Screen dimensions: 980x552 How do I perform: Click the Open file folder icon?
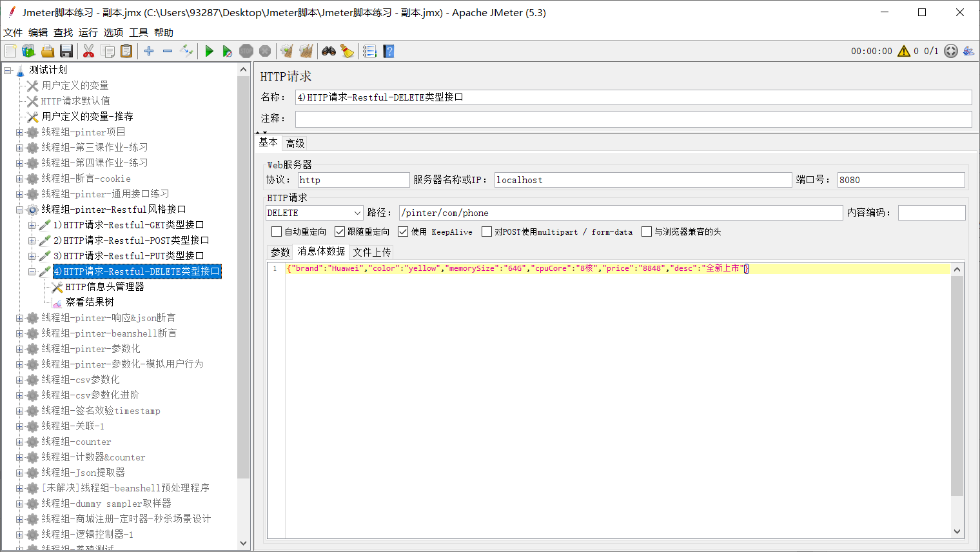tap(48, 51)
